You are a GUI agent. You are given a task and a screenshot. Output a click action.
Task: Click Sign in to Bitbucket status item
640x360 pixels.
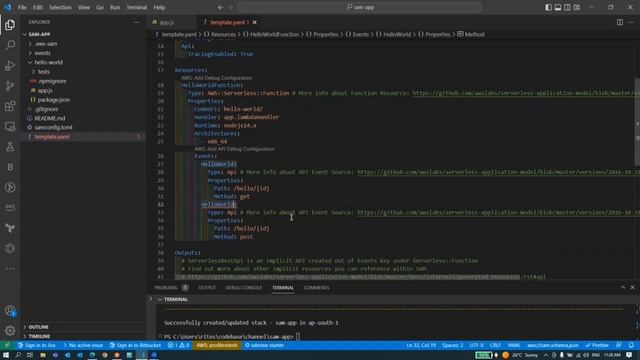click(136, 345)
